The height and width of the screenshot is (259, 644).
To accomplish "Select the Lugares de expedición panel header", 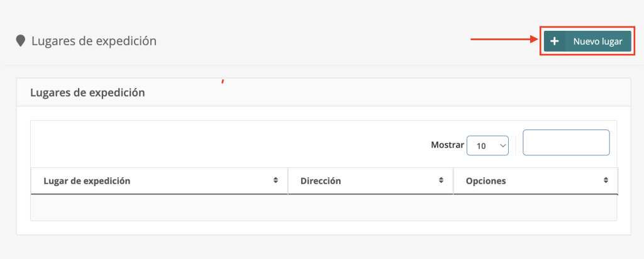I will (x=88, y=92).
